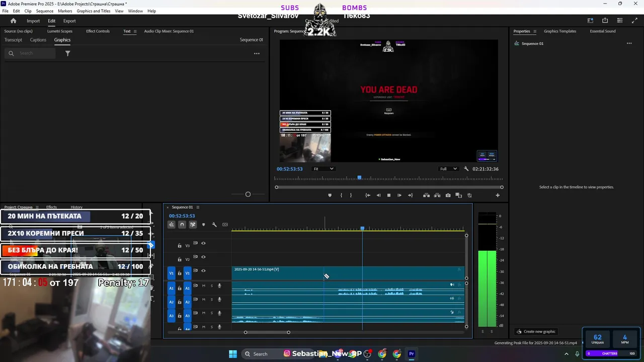Open the Properties panel hamburger menu
Screen dimensions: 644x362
(x=534, y=31)
